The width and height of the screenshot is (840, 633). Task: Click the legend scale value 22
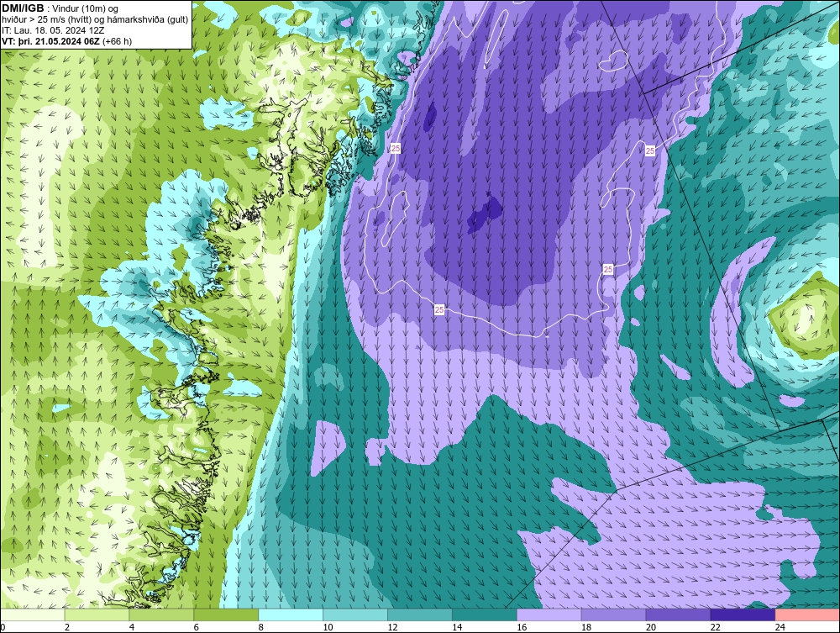[715, 627]
